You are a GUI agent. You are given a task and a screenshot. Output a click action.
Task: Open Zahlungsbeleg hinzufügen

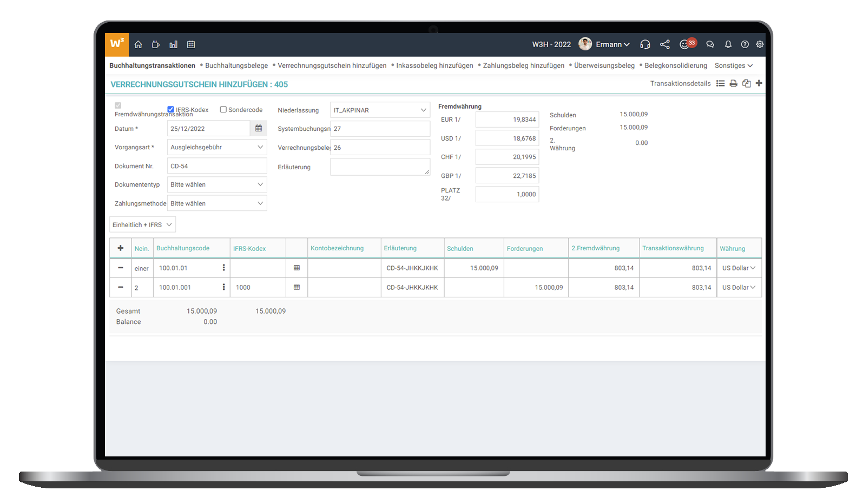[524, 65]
